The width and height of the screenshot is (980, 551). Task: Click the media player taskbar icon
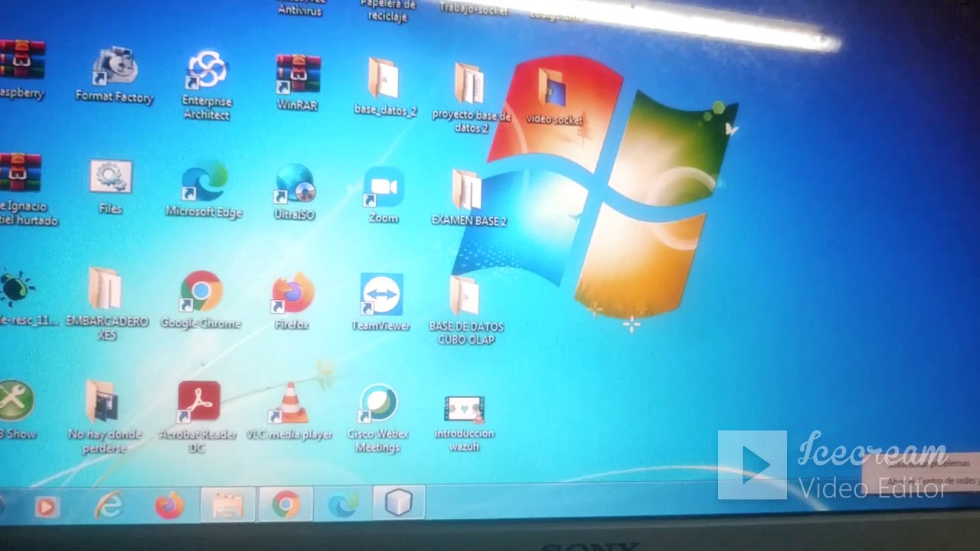[x=47, y=507]
